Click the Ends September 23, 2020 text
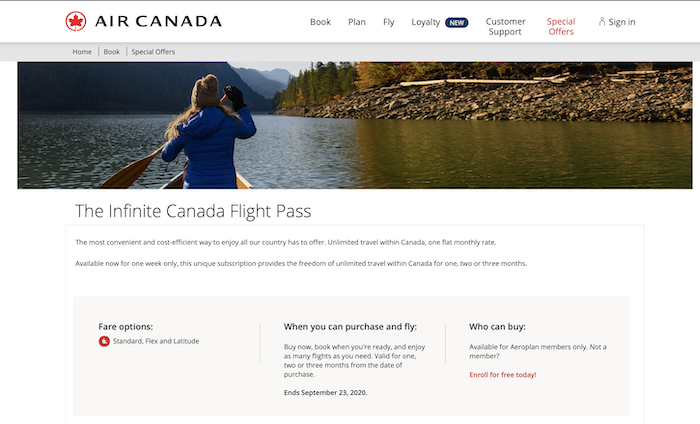Screen dimensions: 700x424 point(325,393)
